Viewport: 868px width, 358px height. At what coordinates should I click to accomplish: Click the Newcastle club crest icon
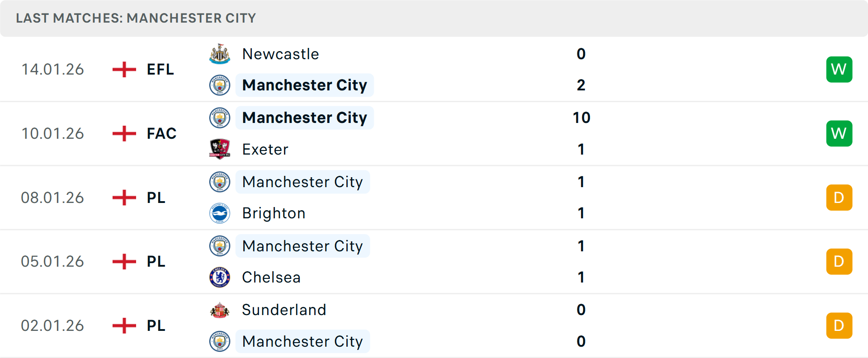click(220, 54)
